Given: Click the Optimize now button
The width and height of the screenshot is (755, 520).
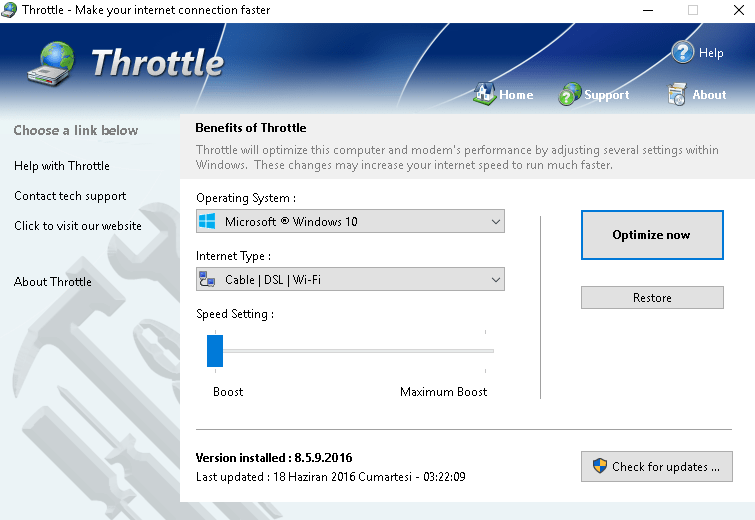Looking at the screenshot, I should click(652, 235).
